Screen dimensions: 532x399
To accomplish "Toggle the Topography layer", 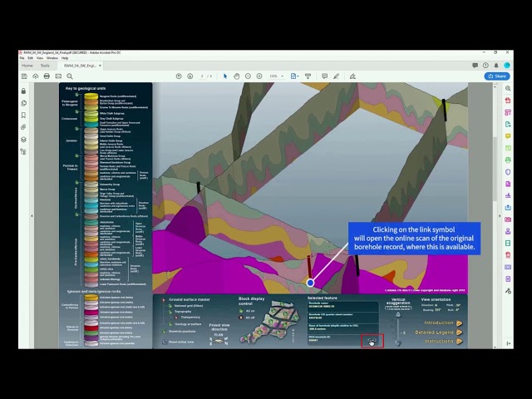I will pyautogui.click(x=170, y=312).
